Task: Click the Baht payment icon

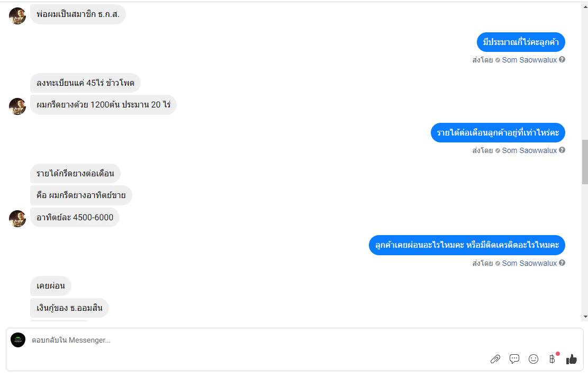Action: 552,359
